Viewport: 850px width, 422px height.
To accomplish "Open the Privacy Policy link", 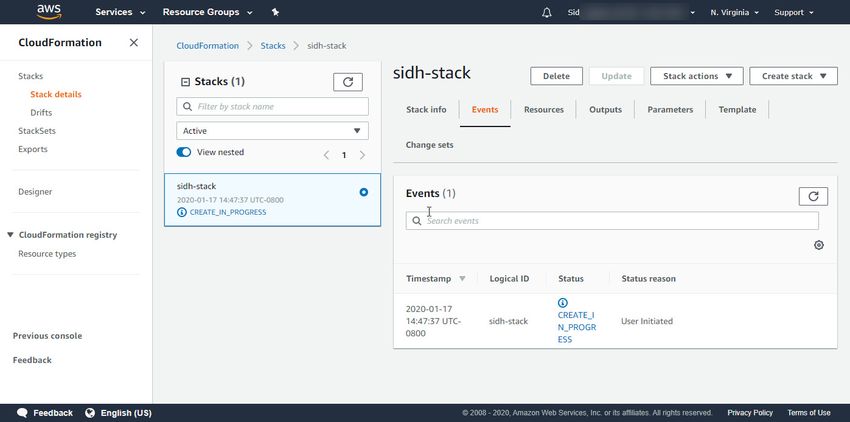I will tap(750, 413).
